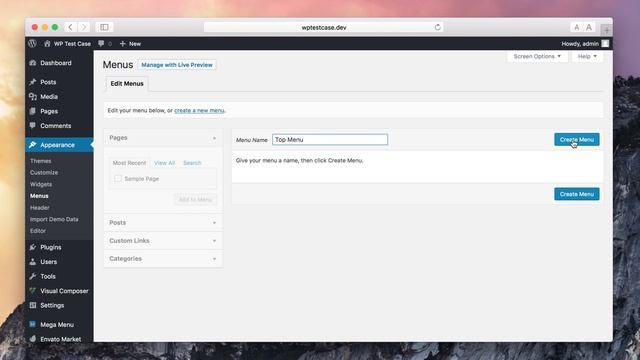Add a new Safari tab with plus

(x=606, y=30)
